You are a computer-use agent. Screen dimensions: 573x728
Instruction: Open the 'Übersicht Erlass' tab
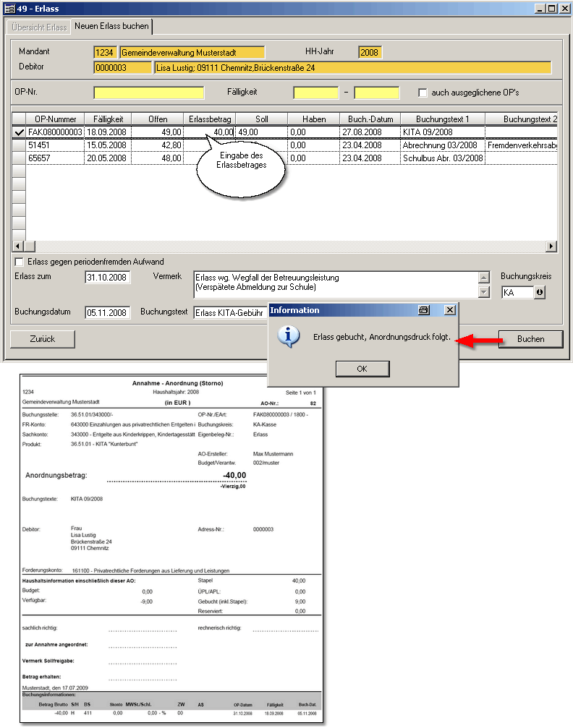(x=37, y=27)
